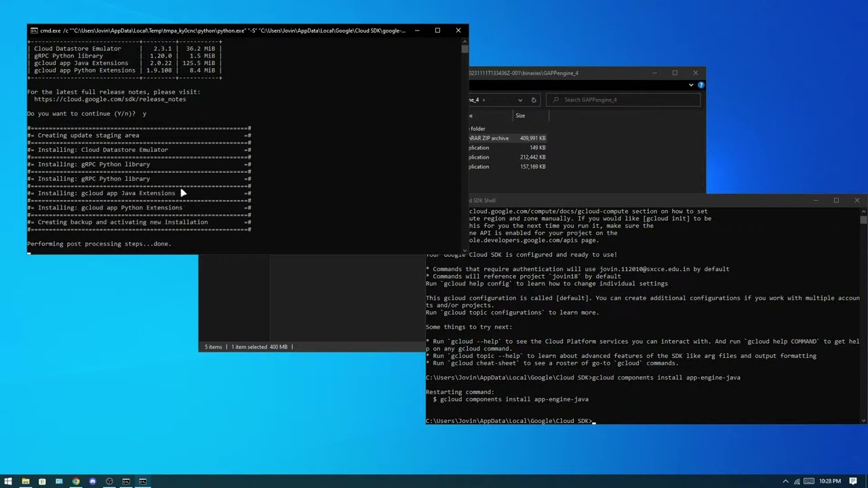Click the Search GAPPengine_4 input box
Image resolution: width=868 pixels, height=488 pixels.
pos(623,100)
